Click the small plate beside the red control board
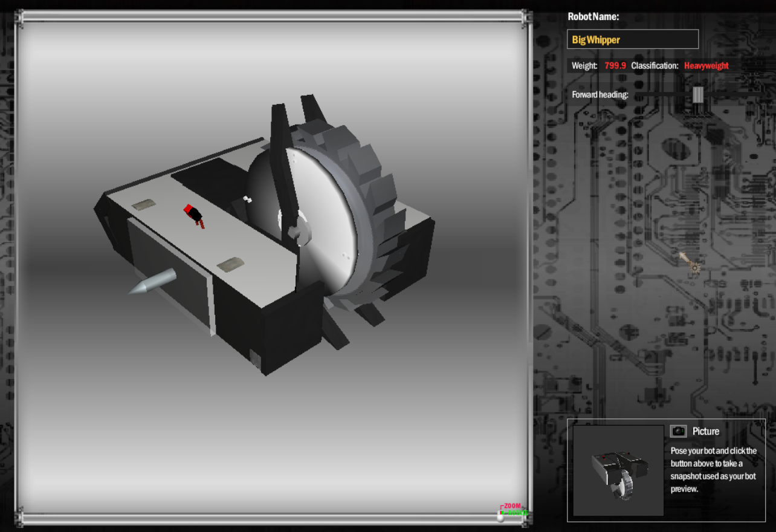 (144, 205)
